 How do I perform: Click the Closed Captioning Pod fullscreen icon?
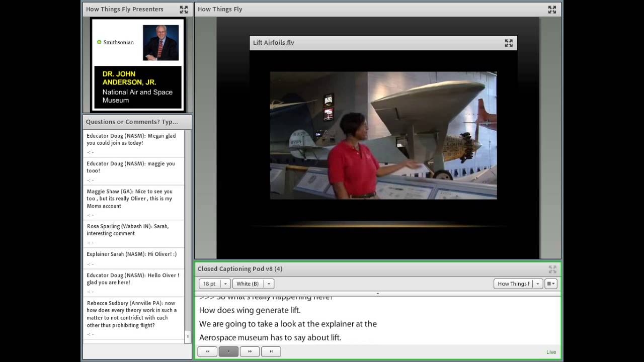point(552,269)
